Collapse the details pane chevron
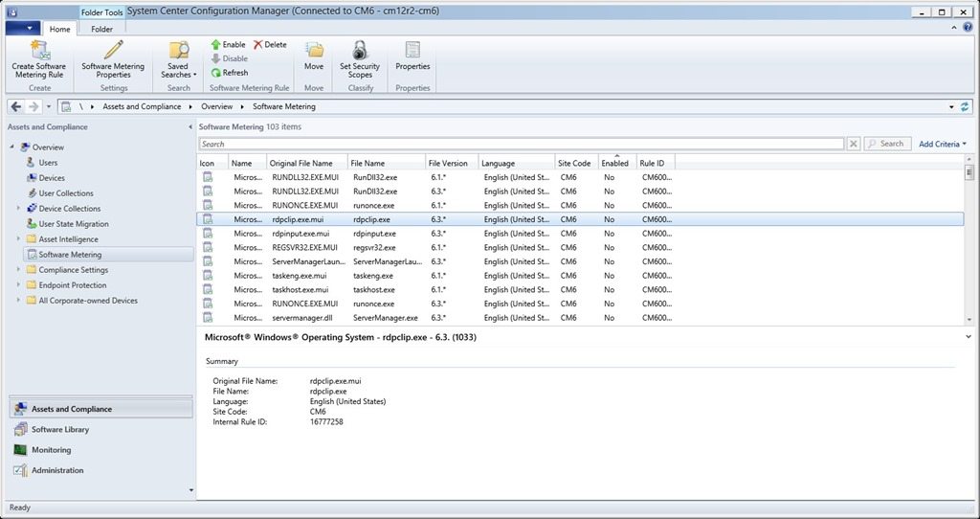980x519 pixels. [x=969, y=337]
